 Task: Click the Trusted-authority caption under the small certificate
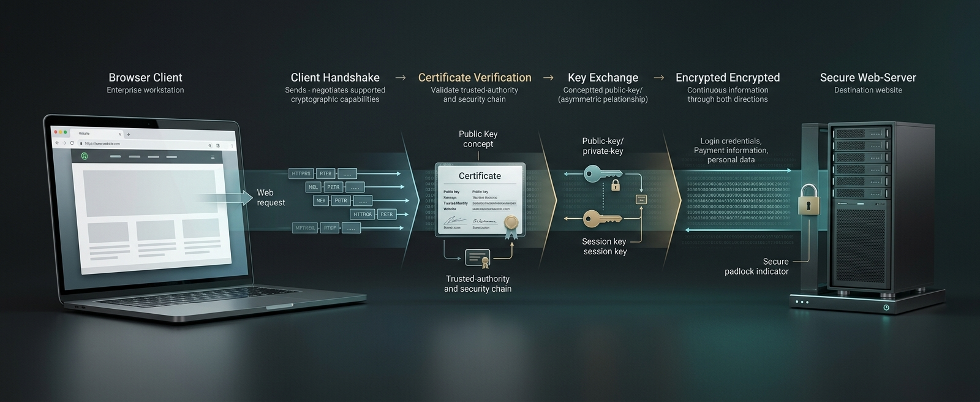click(x=478, y=284)
